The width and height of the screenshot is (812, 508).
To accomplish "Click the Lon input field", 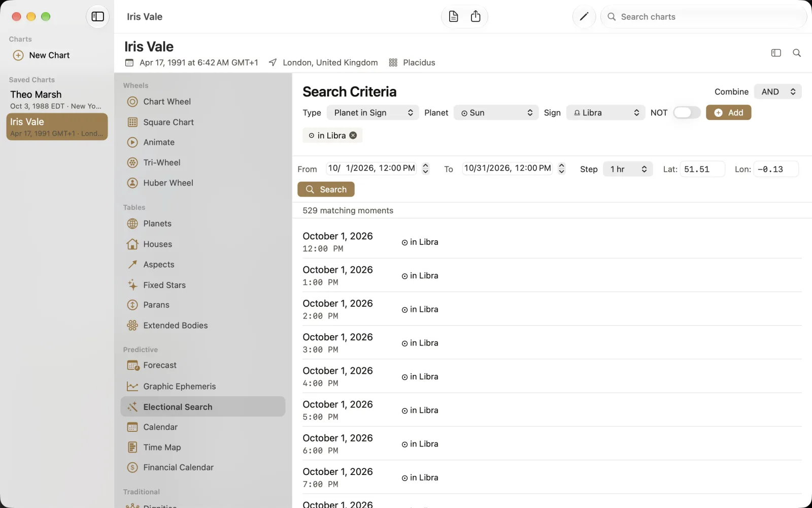I will [x=776, y=169].
